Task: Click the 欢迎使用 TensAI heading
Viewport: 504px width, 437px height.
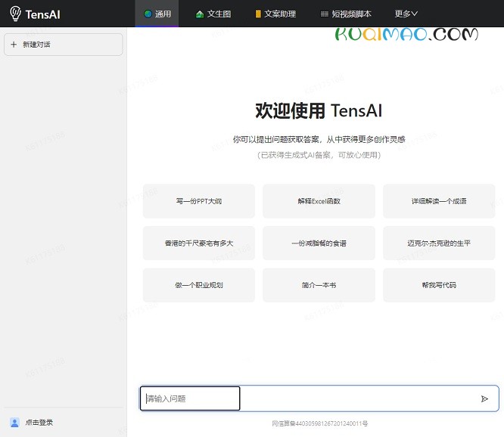Action: (319, 111)
